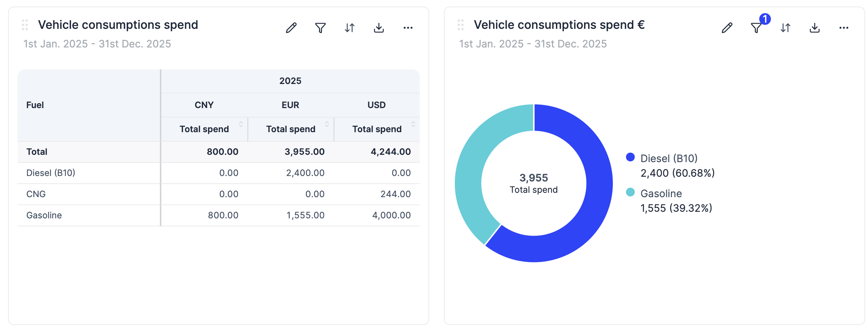Image resolution: width=868 pixels, height=333 pixels.
Task: Open the ellipsis menu of the donut chart
Action: (844, 27)
